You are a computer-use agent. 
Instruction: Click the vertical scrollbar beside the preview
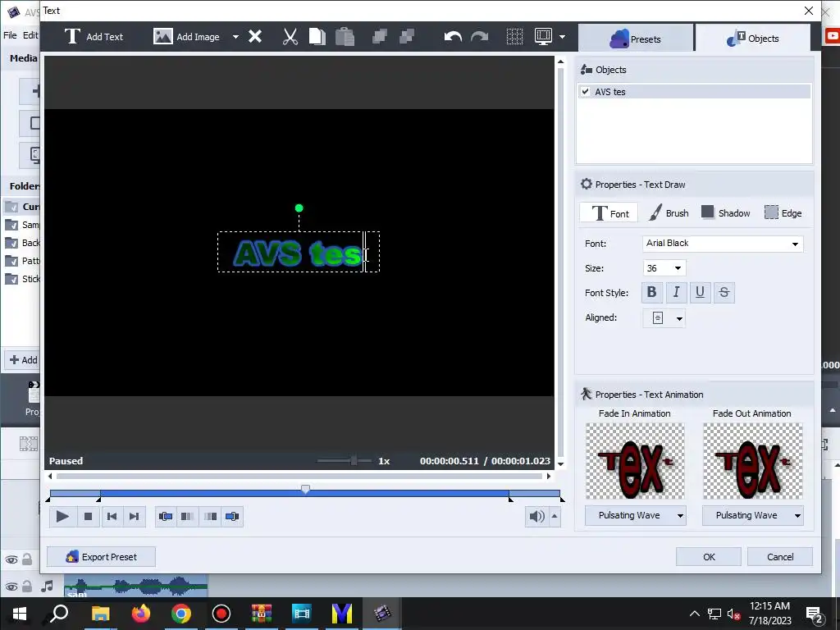561,262
